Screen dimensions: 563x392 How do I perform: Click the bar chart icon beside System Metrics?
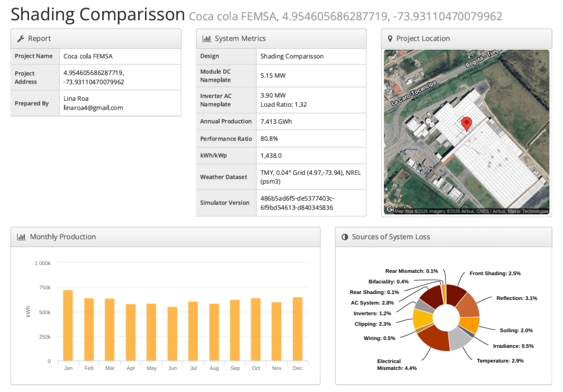(206, 39)
